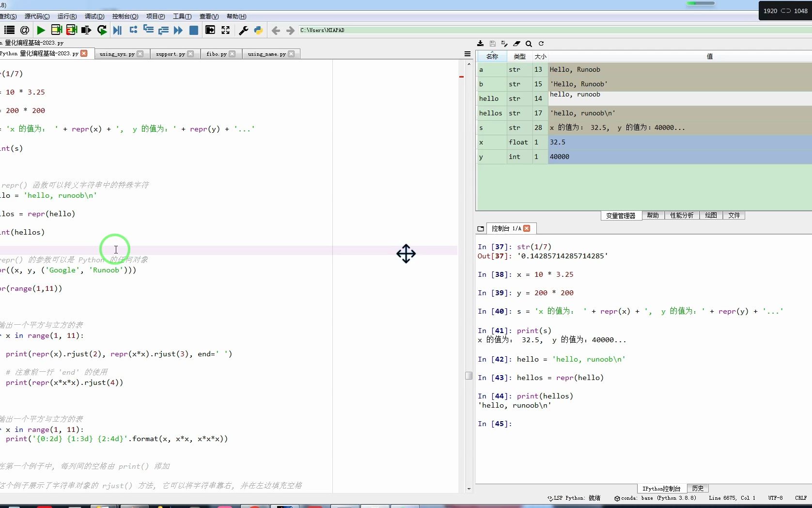The width and height of the screenshot is (812, 508).
Task: Re-run the last script
Action: point(102,30)
